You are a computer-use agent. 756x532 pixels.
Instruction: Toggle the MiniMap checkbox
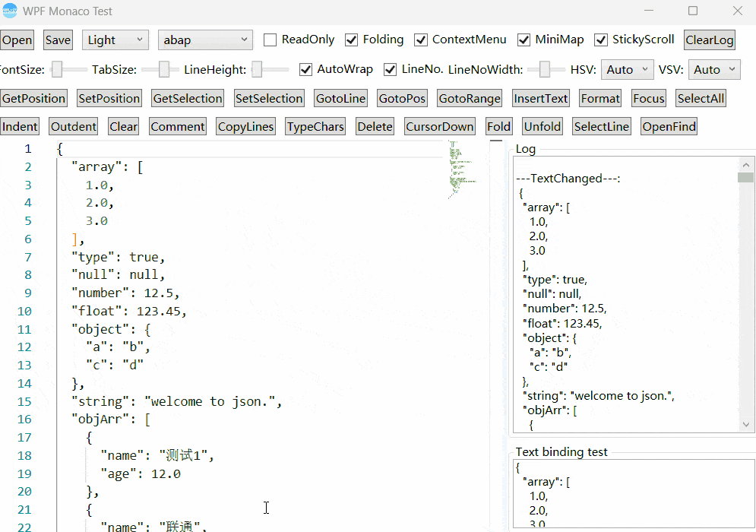click(524, 40)
